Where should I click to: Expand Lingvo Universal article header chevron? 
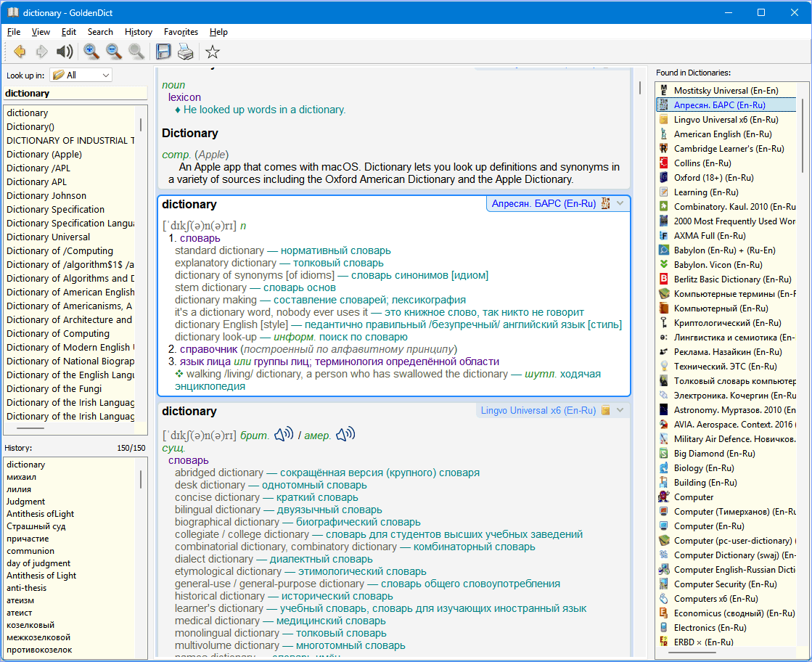(x=620, y=410)
